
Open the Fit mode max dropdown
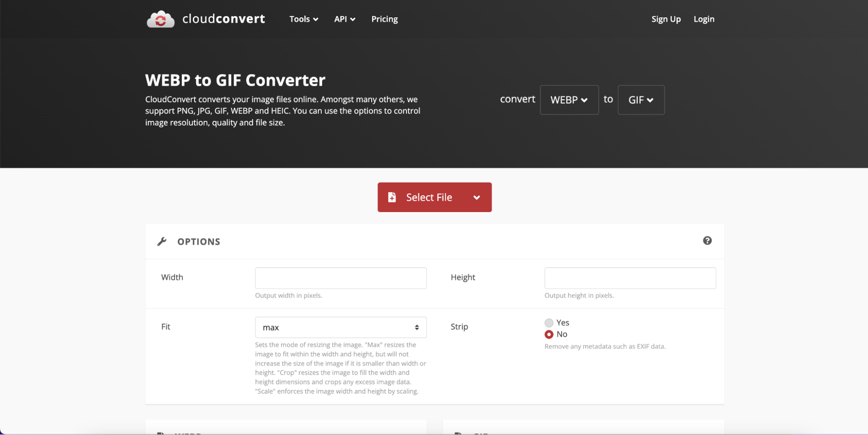[341, 328]
